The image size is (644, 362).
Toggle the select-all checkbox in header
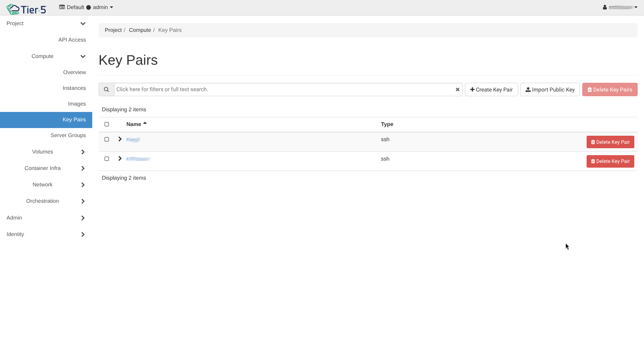point(107,124)
